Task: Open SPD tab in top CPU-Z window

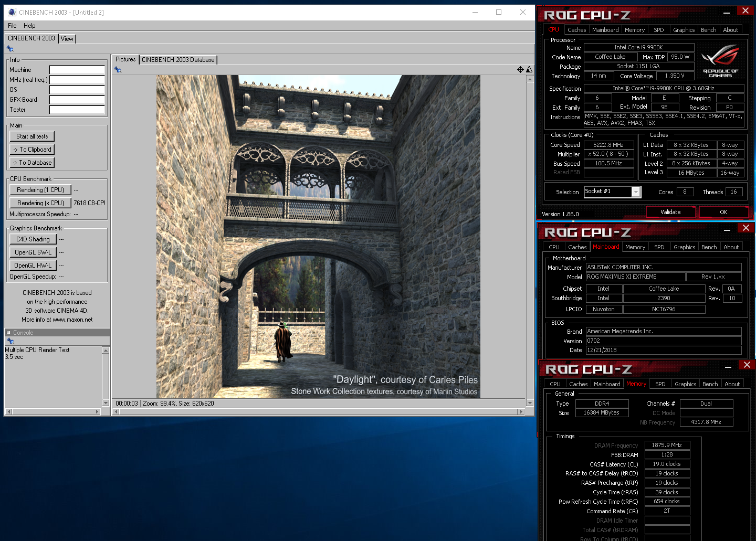Action: [659, 30]
